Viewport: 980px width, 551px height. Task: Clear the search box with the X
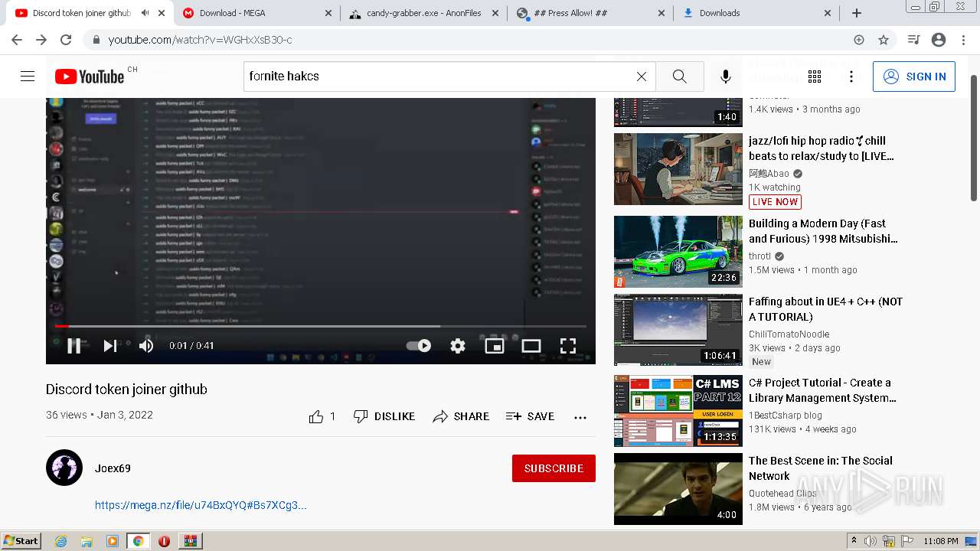(x=642, y=77)
